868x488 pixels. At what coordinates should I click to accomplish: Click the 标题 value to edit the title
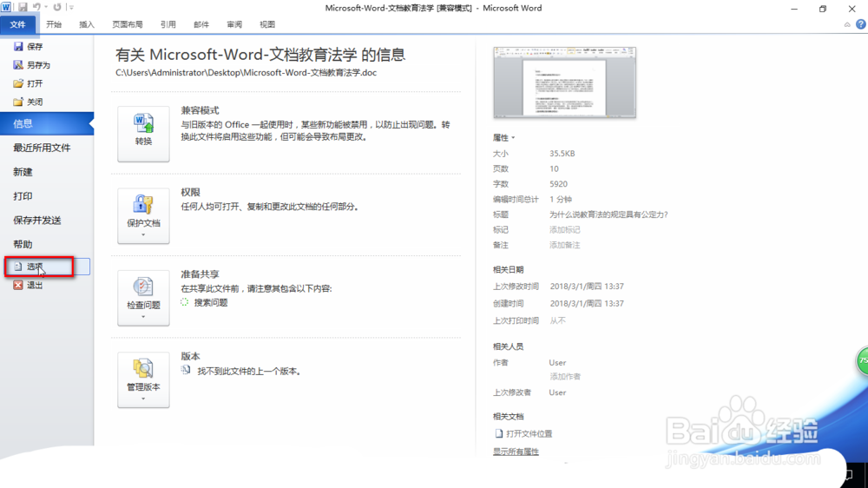(x=608, y=214)
